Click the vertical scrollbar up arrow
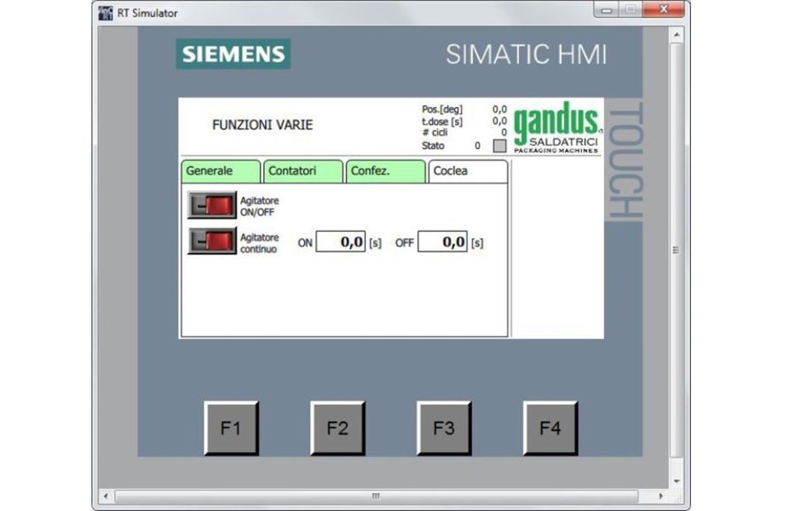812x511 pixels. [x=677, y=35]
